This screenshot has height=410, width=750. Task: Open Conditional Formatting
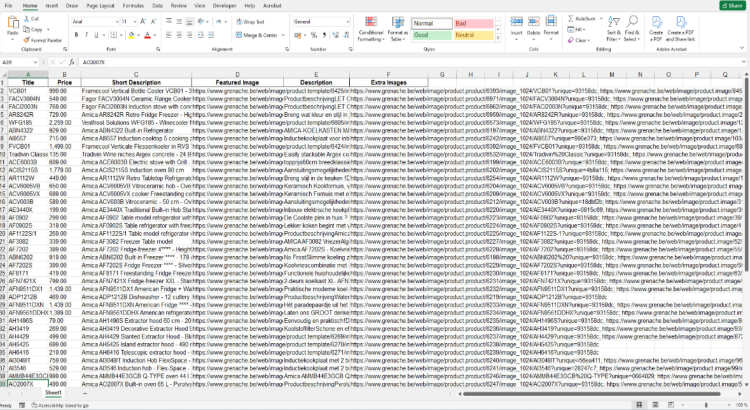point(371,29)
